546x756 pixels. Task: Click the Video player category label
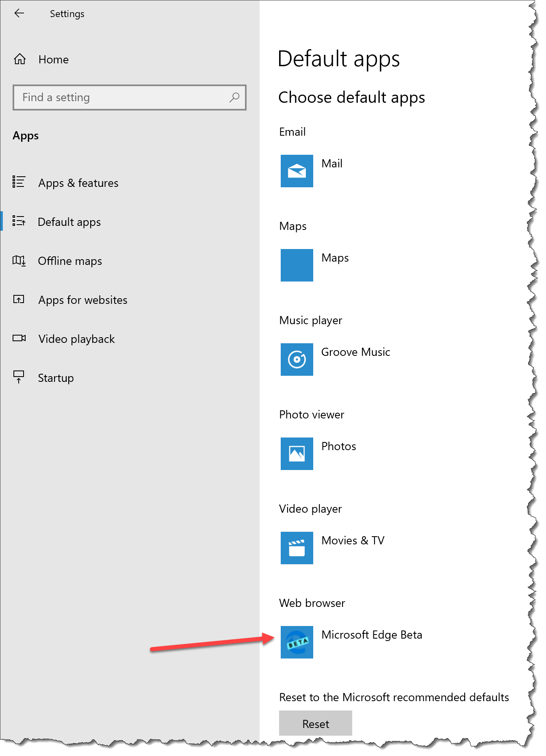coord(310,509)
